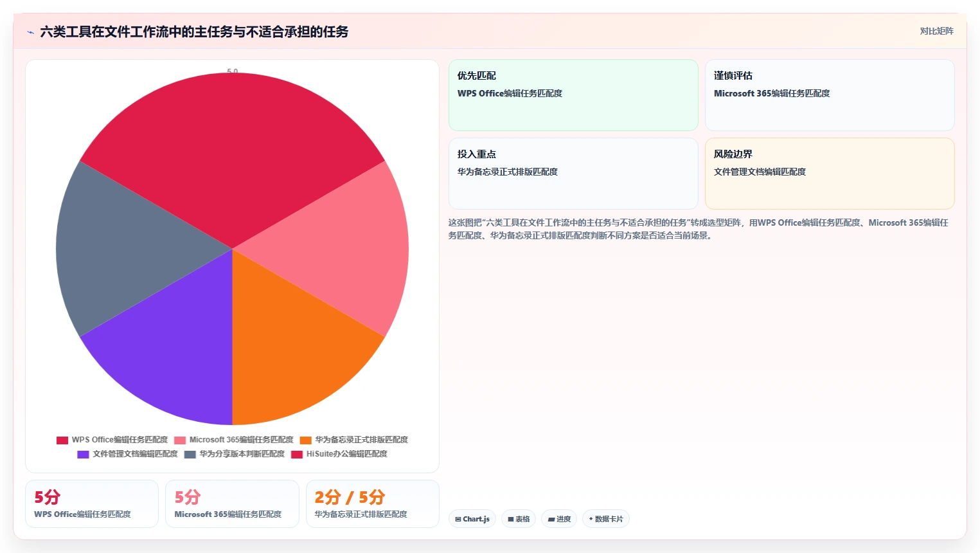Open the 谨慎评估 matrix card
980x553 pixels.
pyautogui.click(x=830, y=95)
